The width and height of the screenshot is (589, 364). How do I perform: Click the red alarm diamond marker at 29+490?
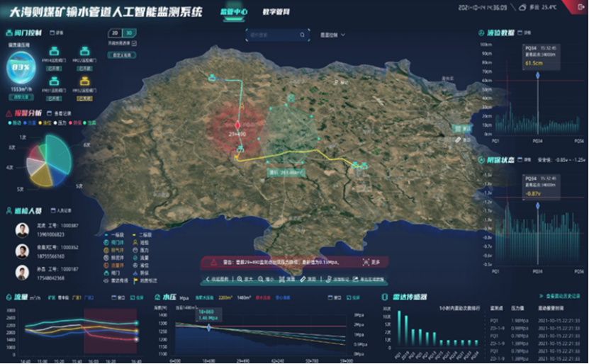(x=237, y=125)
